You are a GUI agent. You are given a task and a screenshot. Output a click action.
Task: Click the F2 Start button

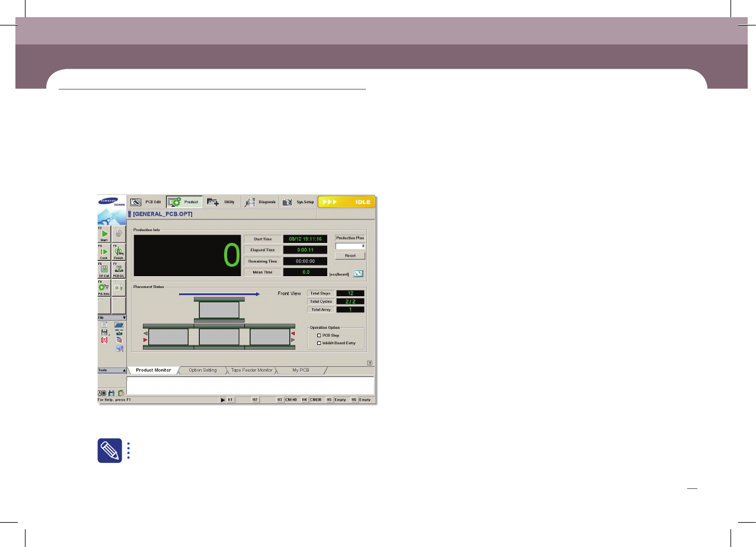point(104,233)
